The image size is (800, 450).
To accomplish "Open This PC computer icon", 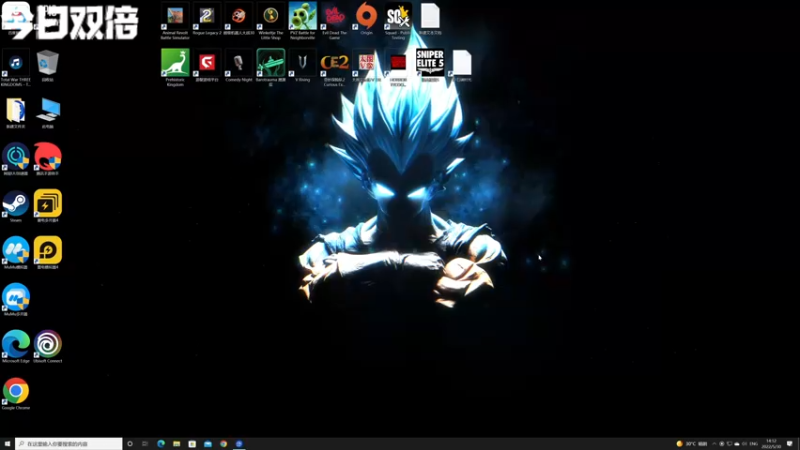I will click(47, 112).
